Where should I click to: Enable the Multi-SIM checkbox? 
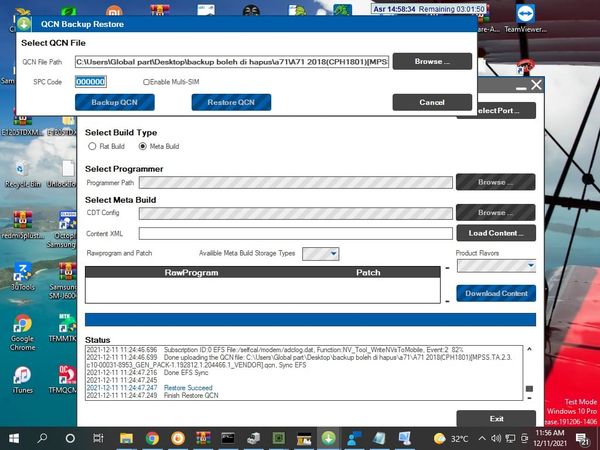pos(147,82)
